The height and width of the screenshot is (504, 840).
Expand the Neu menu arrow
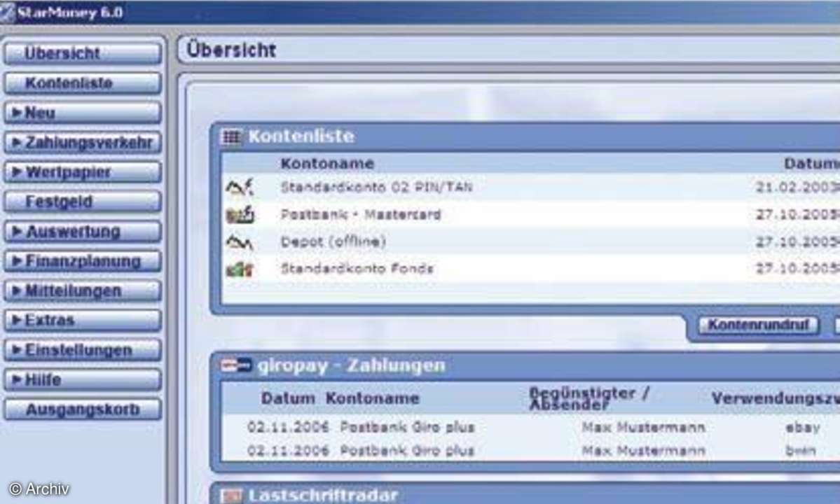17,113
